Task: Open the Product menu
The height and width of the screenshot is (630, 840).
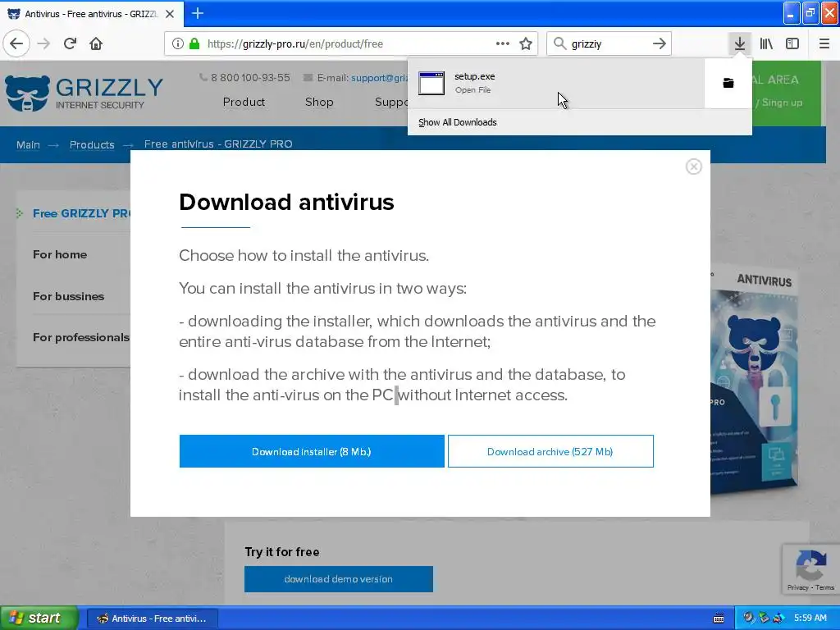Action: coord(244,102)
